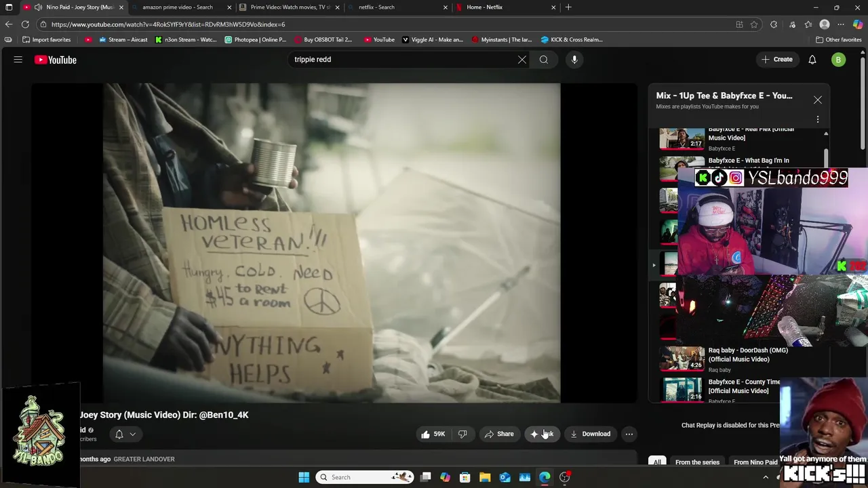868x488 pixels.
Task: Show hidden system tray icons chevron
Action: [x=766, y=477]
